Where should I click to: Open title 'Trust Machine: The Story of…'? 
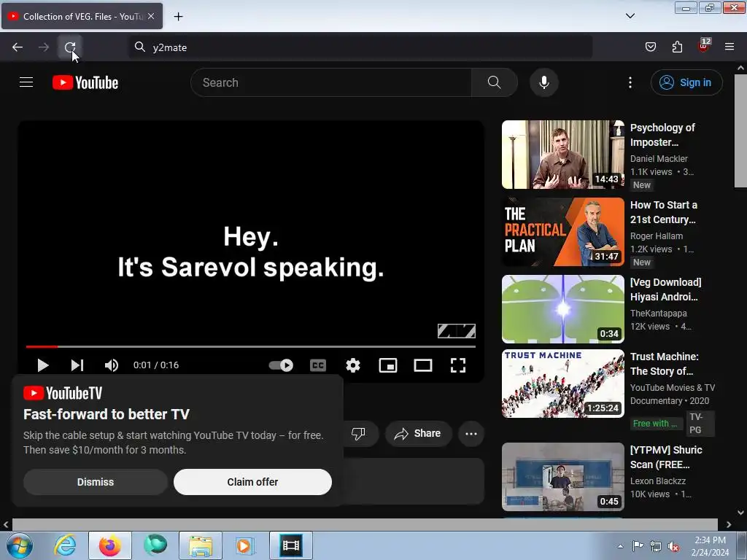click(664, 364)
